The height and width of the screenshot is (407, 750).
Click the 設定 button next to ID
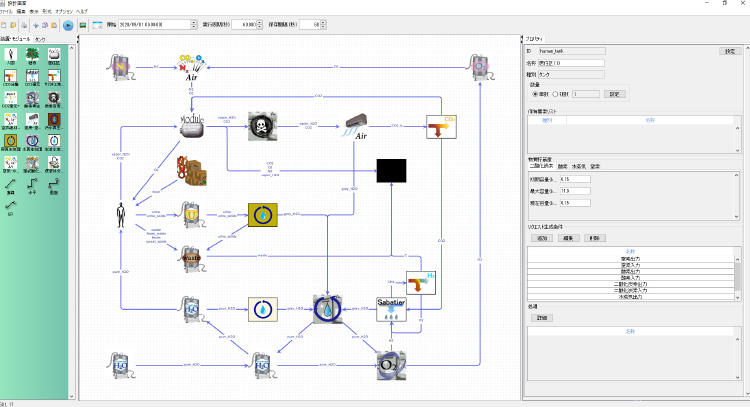(731, 50)
